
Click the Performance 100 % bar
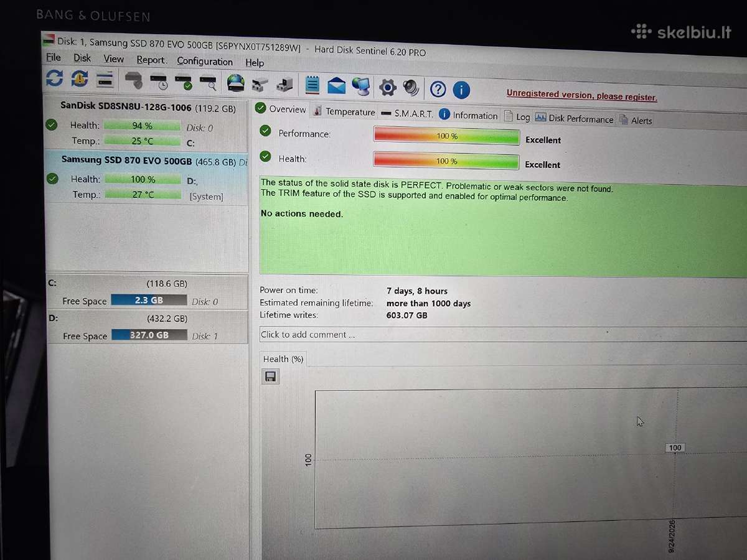[446, 136]
